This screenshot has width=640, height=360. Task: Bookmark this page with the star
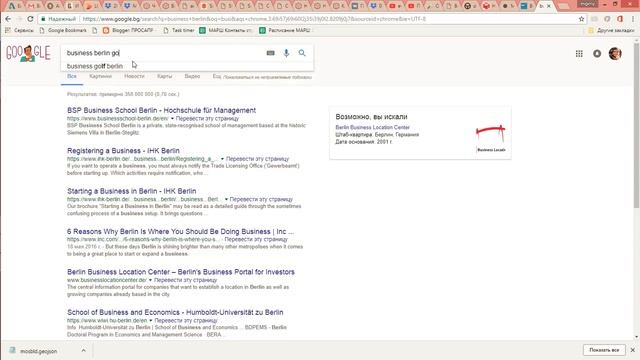click(582, 19)
